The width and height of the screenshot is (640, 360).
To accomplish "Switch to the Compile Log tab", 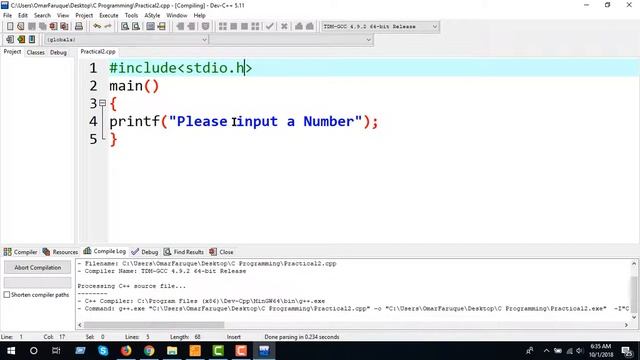I will [104, 251].
